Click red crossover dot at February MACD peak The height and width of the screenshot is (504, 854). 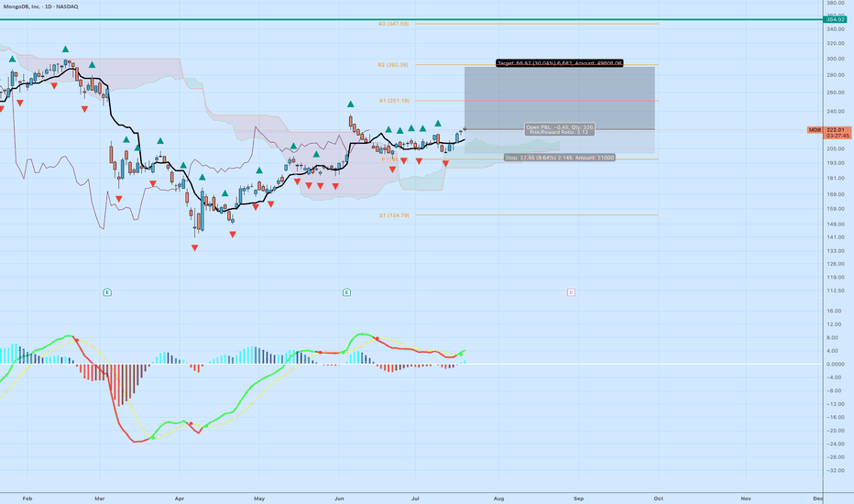(76, 340)
